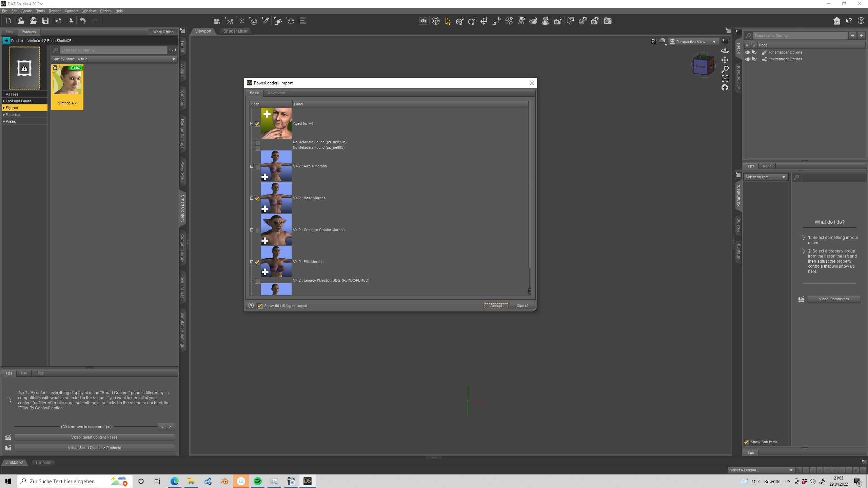Click the What's This help icon
Viewport: 868px width, 488px height.
(x=849, y=21)
